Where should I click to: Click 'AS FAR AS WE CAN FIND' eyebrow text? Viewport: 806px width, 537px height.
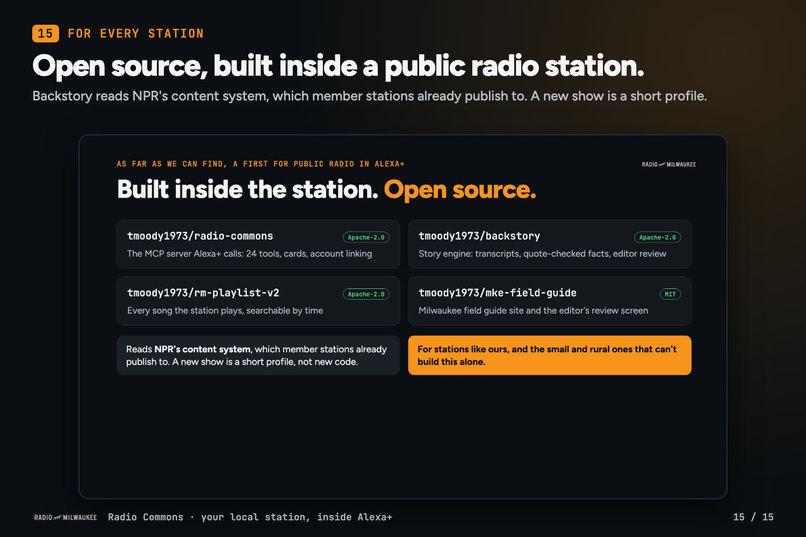coord(261,164)
